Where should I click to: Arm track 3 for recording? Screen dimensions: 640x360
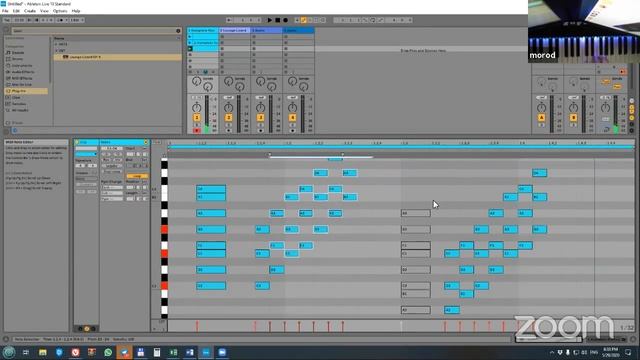[260, 131]
